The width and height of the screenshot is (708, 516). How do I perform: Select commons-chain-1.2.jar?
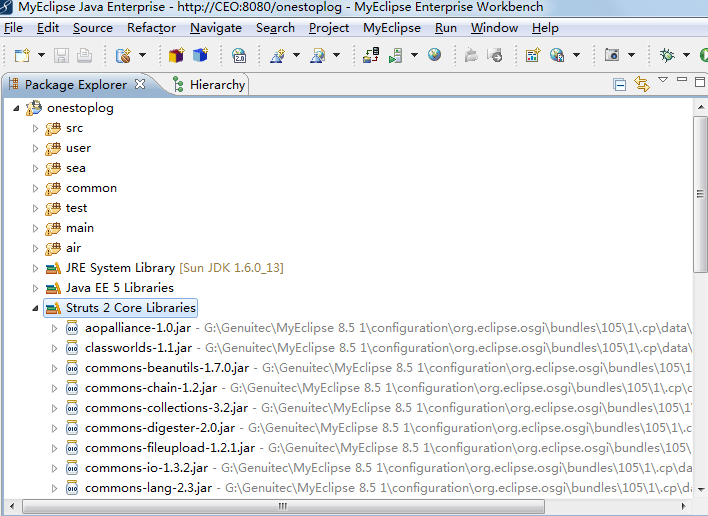[151, 388]
